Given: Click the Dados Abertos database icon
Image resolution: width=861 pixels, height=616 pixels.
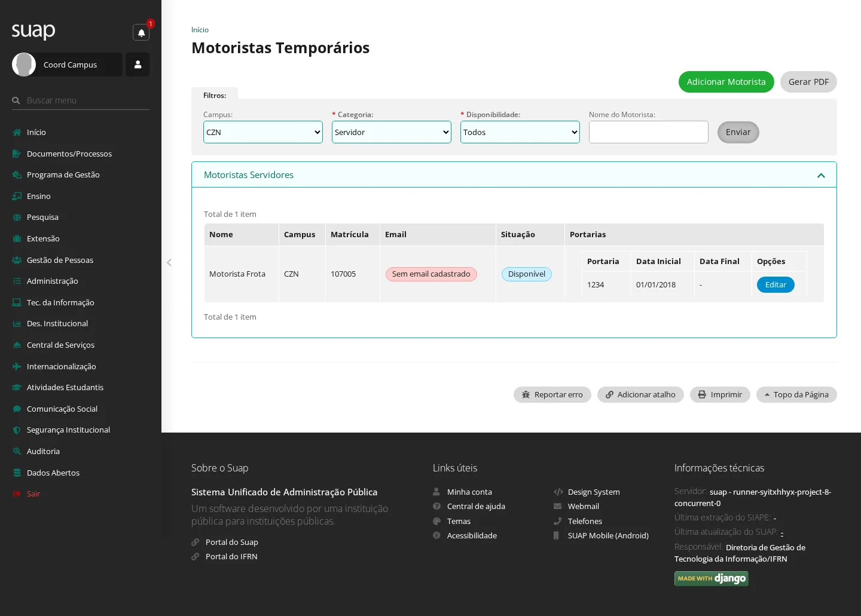Looking at the screenshot, I should [x=17, y=473].
